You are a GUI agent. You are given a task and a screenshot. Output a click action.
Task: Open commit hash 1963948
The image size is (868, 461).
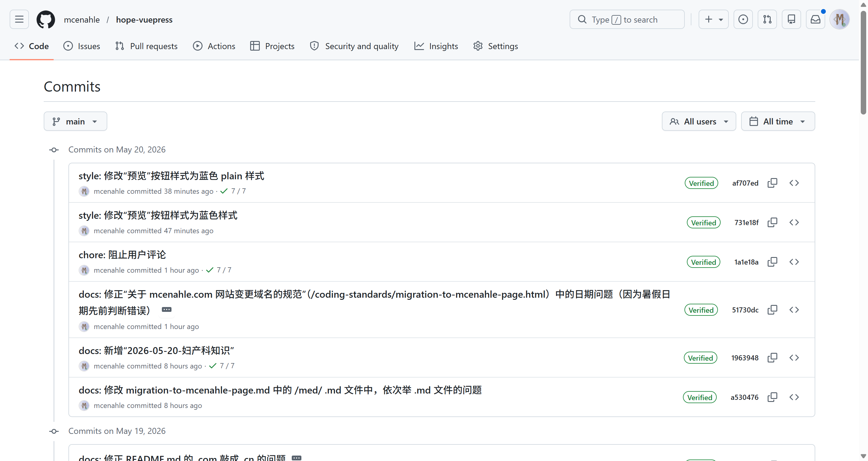[745, 358]
